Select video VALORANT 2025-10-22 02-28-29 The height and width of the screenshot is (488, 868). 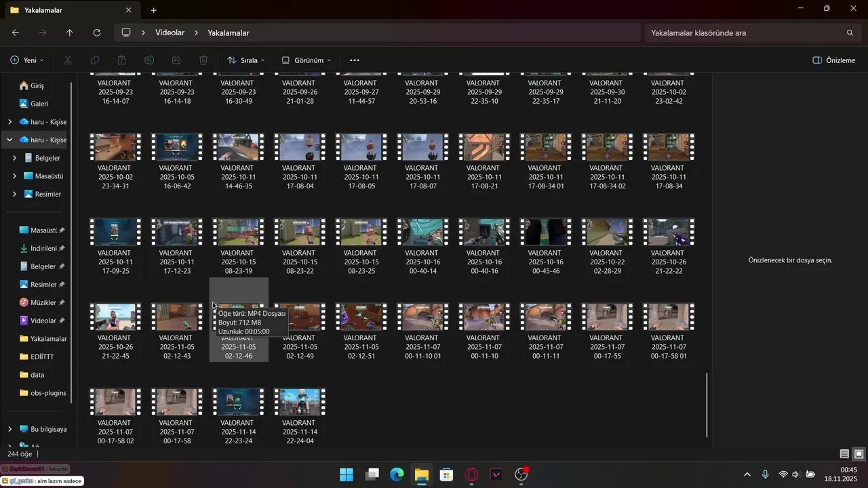(607, 246)
